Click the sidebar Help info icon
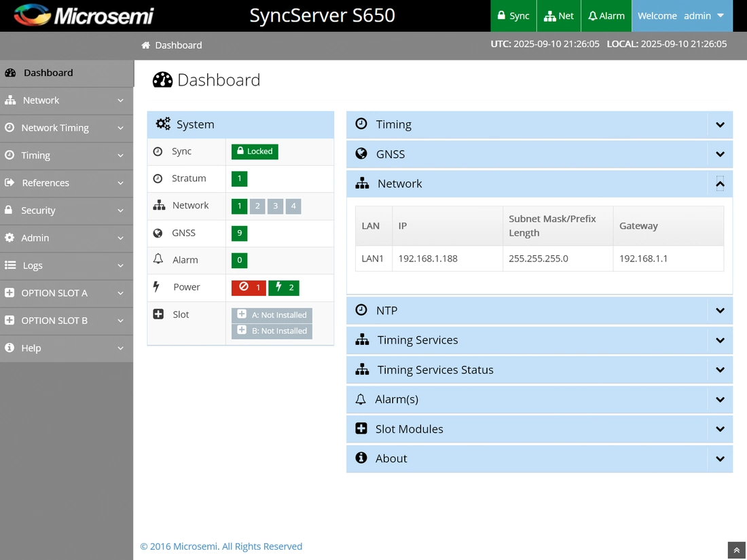The width and height of the screenshot is (747, 560). click(x=9, y=348)
